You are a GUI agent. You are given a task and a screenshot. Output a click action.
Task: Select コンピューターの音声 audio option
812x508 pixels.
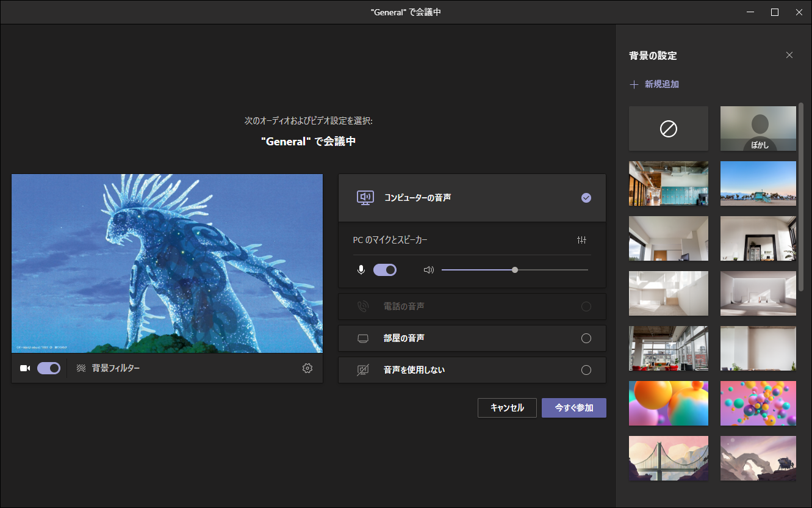pos(472,198)
